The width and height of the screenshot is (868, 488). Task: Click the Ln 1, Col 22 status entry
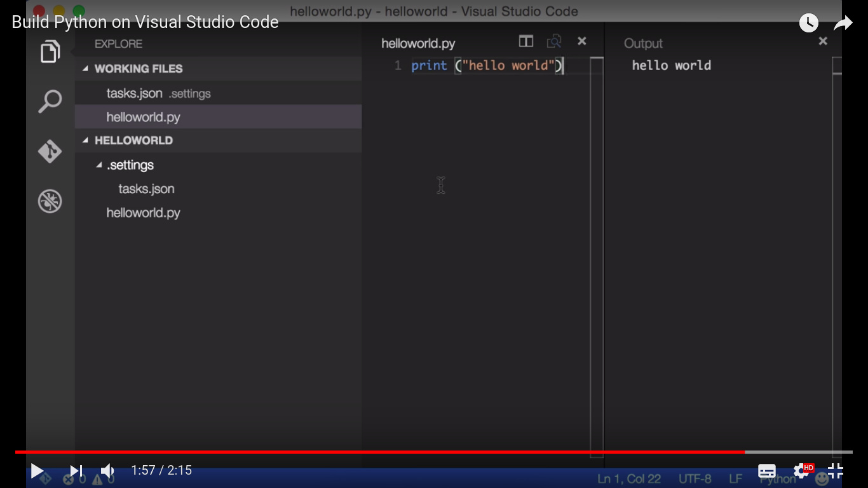(x=629, y=478)
